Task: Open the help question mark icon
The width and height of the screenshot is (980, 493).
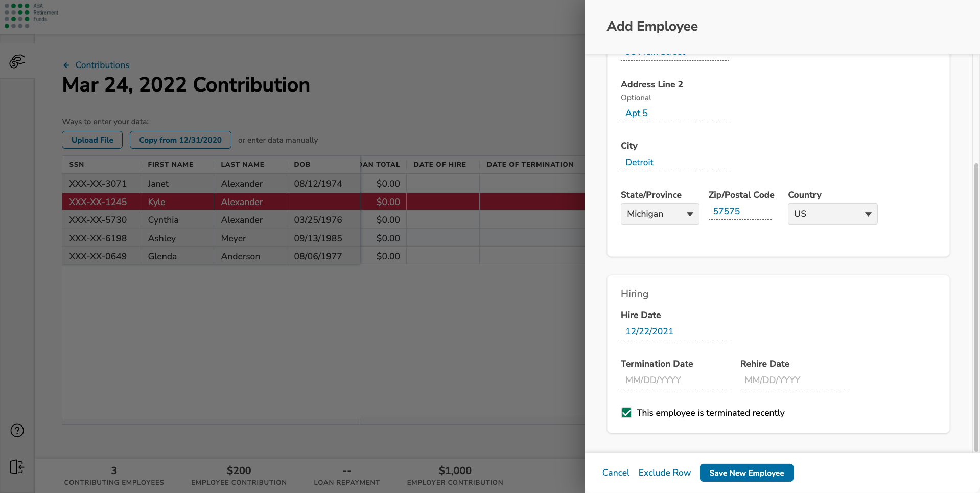Action: (17, 431)
